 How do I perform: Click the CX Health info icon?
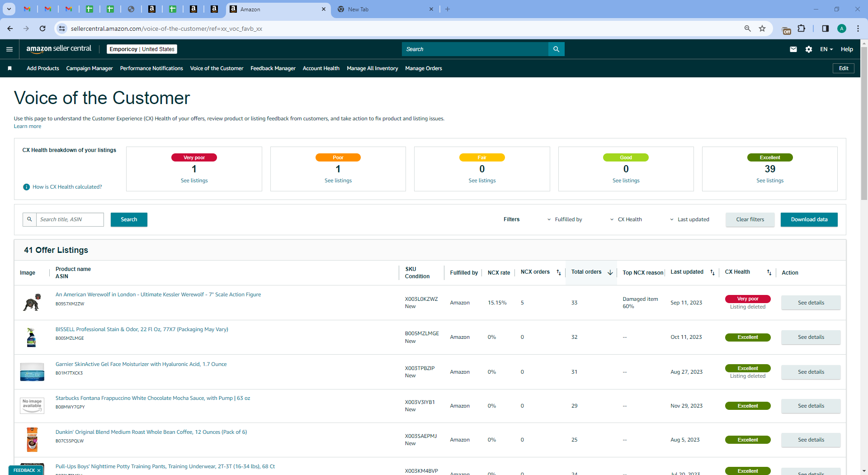point(27,187)
